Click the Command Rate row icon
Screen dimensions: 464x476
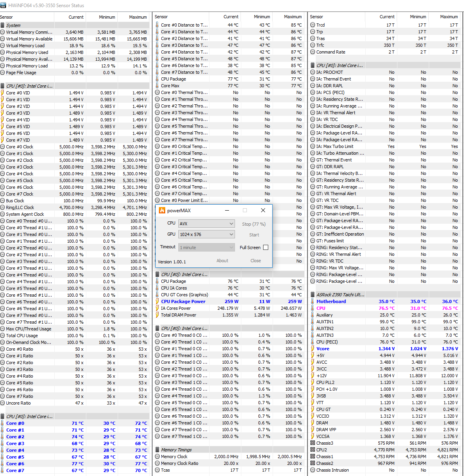pyautogui.click(x=313, y=52)
